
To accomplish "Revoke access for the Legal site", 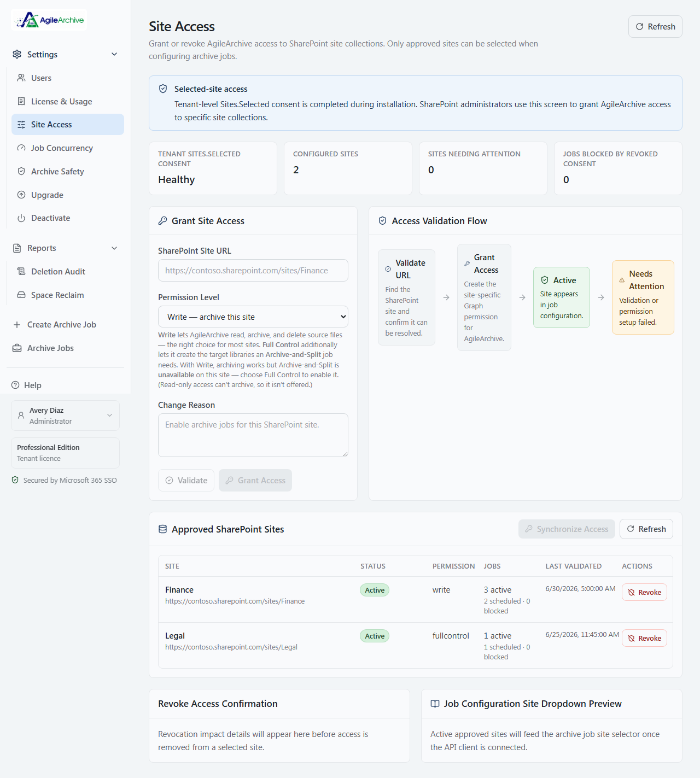I will tap(644, 639).
